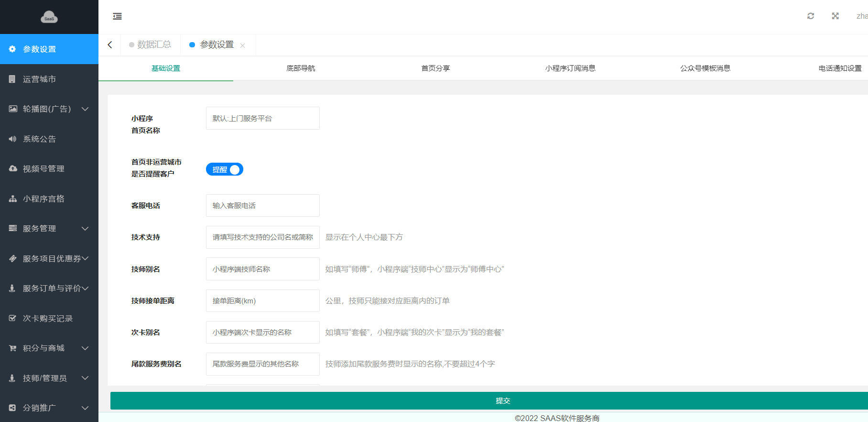
Task: Focus the 尾款服务费别名 input field
Action: pos(263,364)
